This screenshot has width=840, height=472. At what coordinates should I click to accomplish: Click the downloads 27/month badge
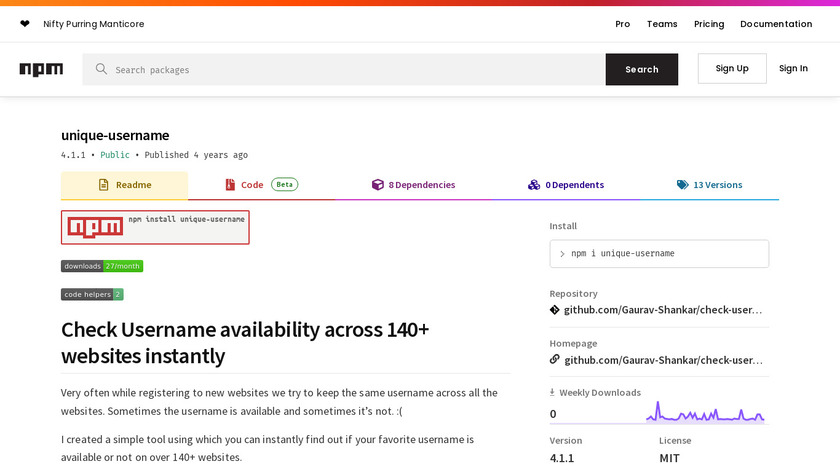point(102,266)
